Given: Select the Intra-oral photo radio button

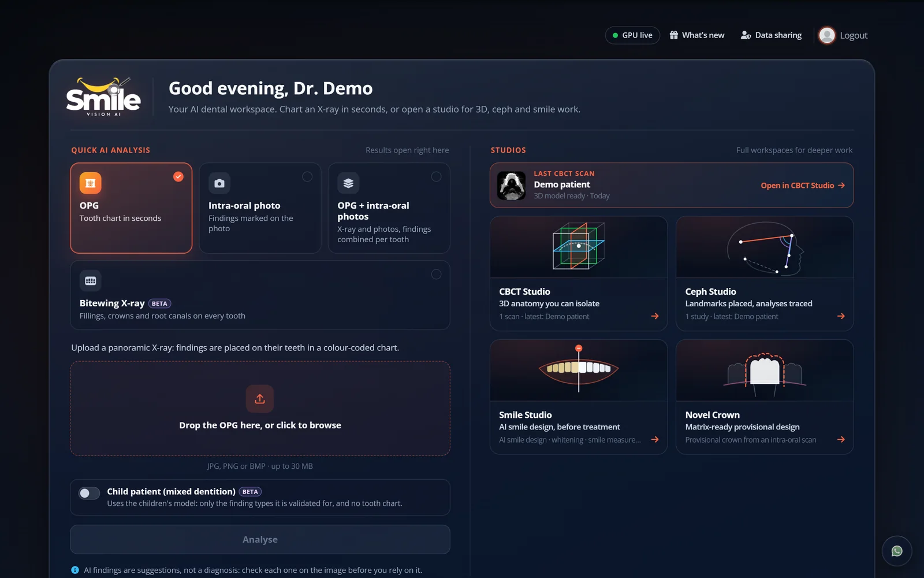Looking at the screenshot, I should 307,177.
